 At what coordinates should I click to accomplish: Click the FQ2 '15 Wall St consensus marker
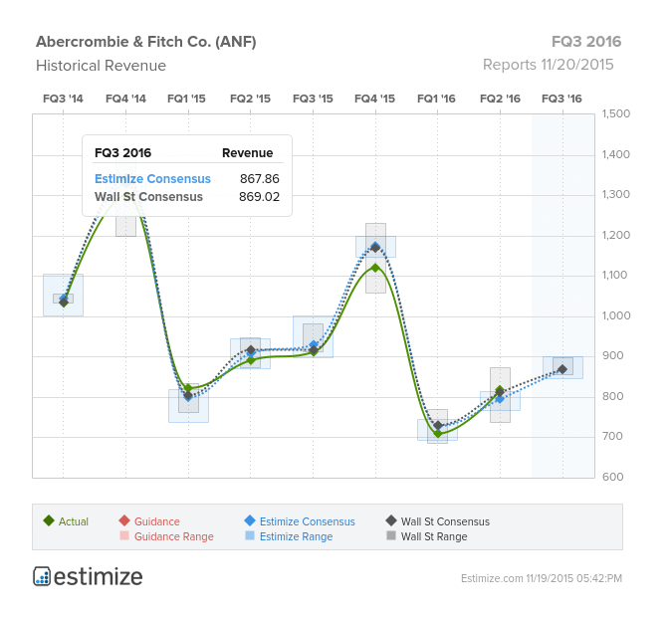(251, 350)
